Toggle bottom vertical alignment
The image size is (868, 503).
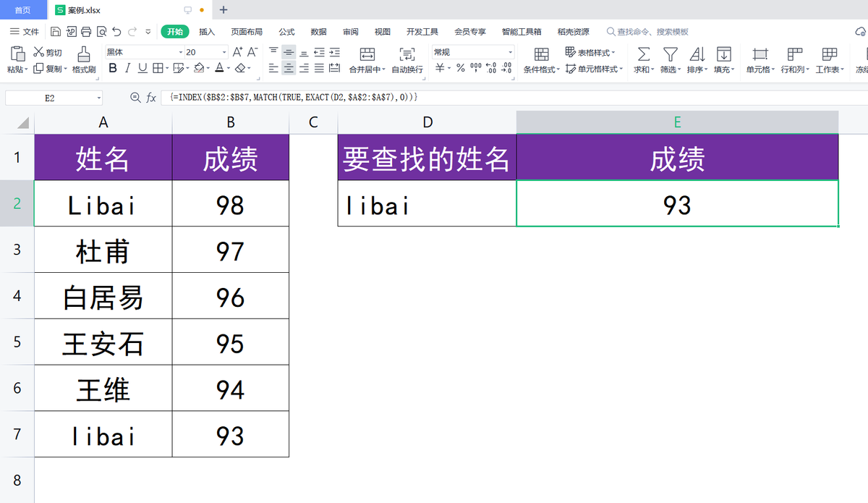click(304, 52)
